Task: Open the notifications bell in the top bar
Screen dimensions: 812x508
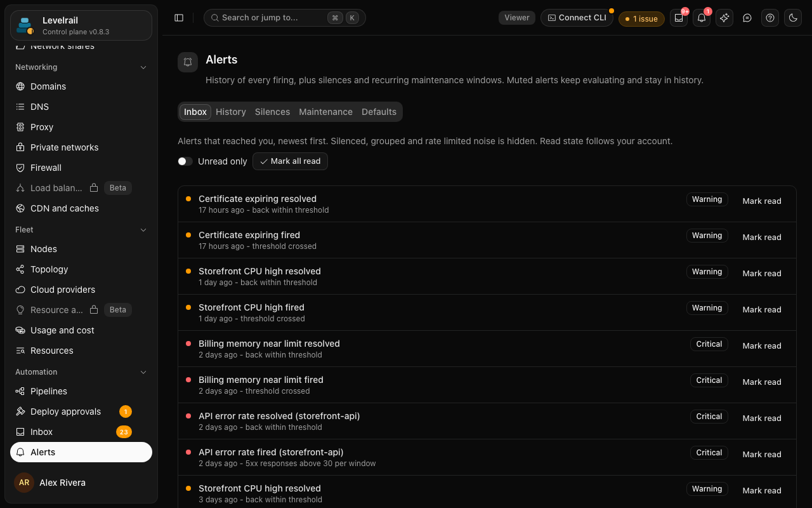Action: pyautogui.click(x=702, y=18)
